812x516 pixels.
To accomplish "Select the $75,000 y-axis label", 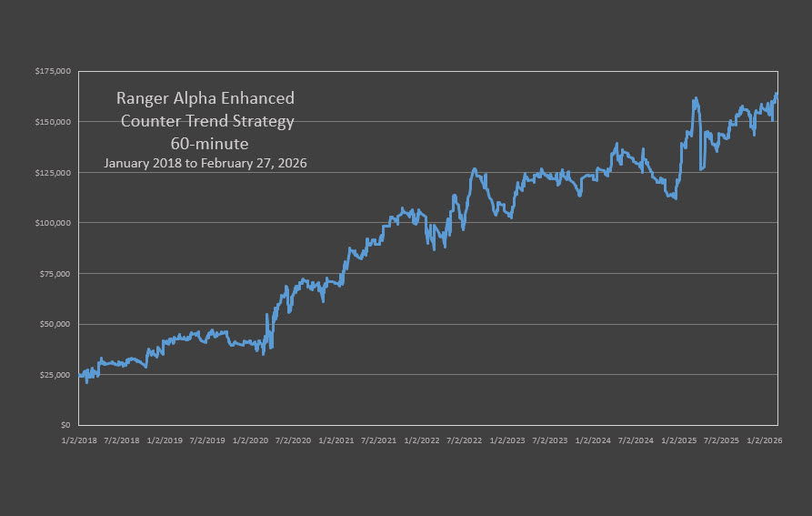I will click(x=57, y=274).
